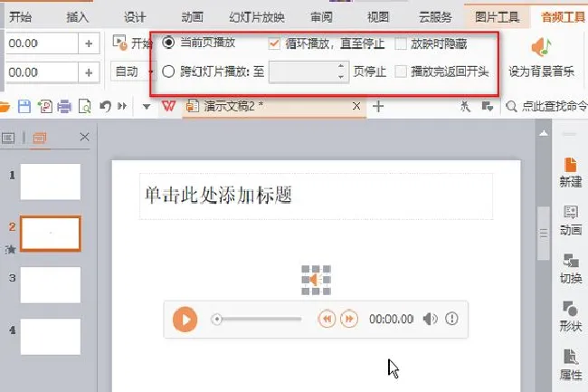
Task: Close the 演示文稿2 document tab
Action: [356, 106]
